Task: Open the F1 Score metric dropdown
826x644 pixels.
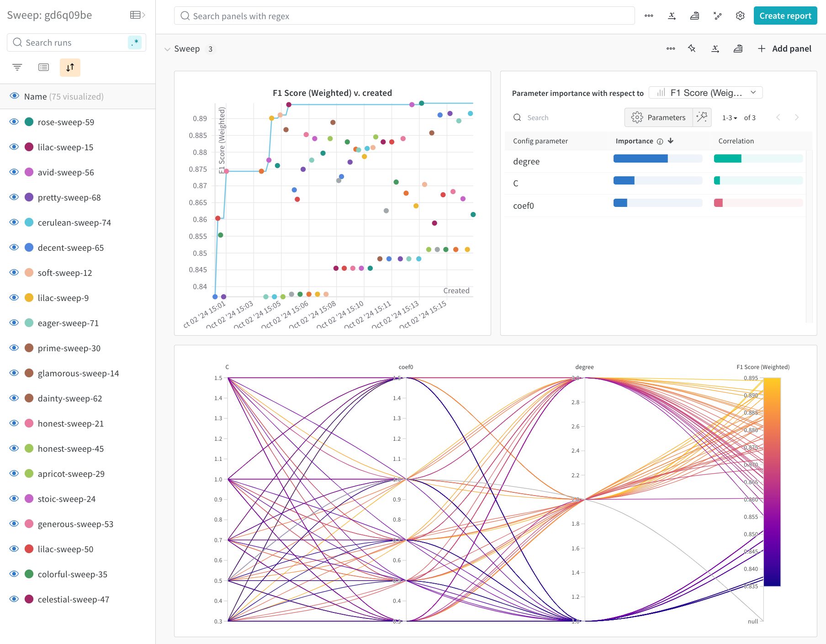Action: click(x=705, y=93)
